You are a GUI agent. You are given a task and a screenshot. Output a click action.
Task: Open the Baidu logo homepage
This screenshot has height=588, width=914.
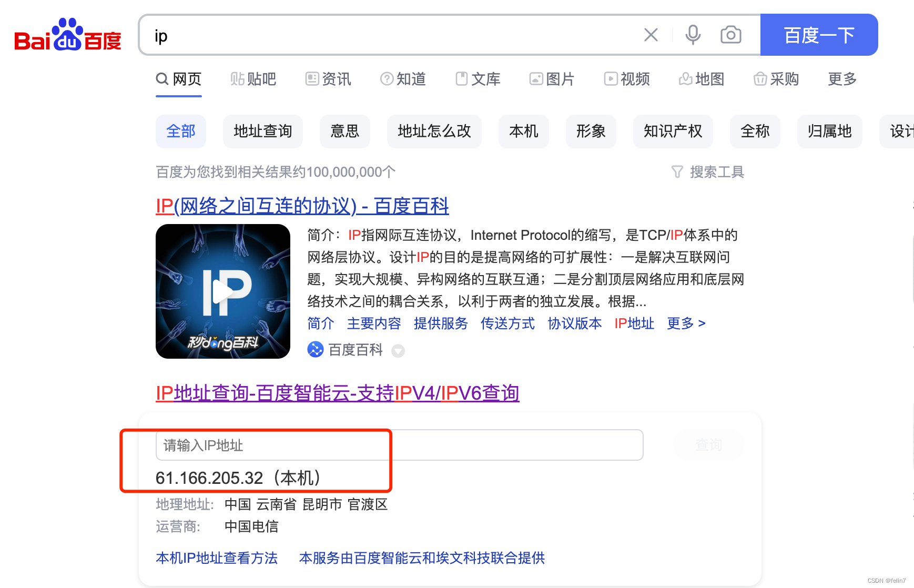point(68,35)
